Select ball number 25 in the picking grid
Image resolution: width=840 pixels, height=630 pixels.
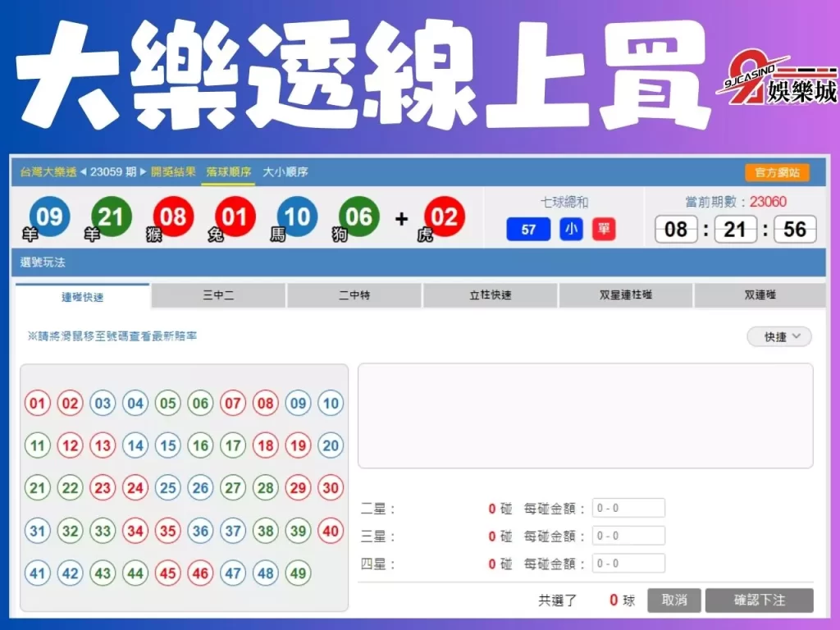[x=167, y=488]
